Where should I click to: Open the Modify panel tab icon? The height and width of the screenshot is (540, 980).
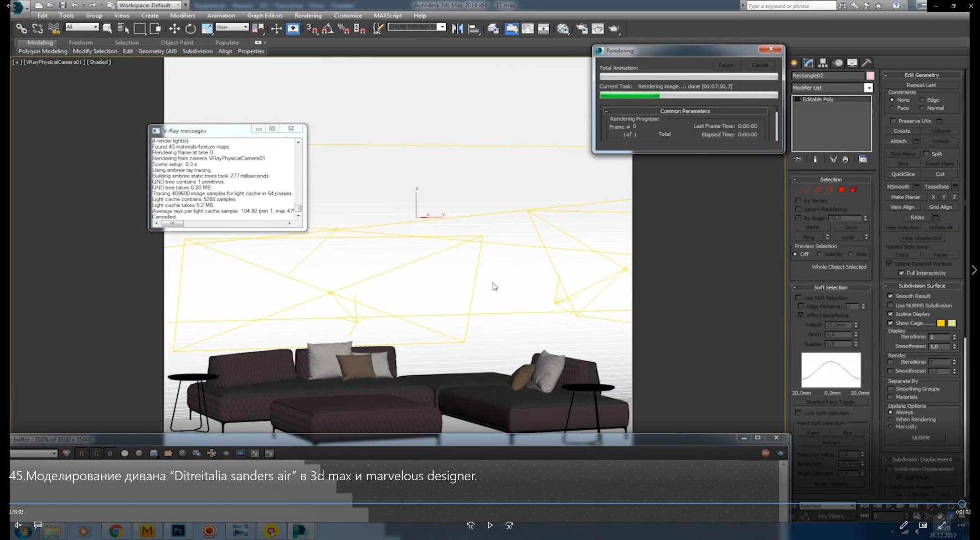coord(809,63)
